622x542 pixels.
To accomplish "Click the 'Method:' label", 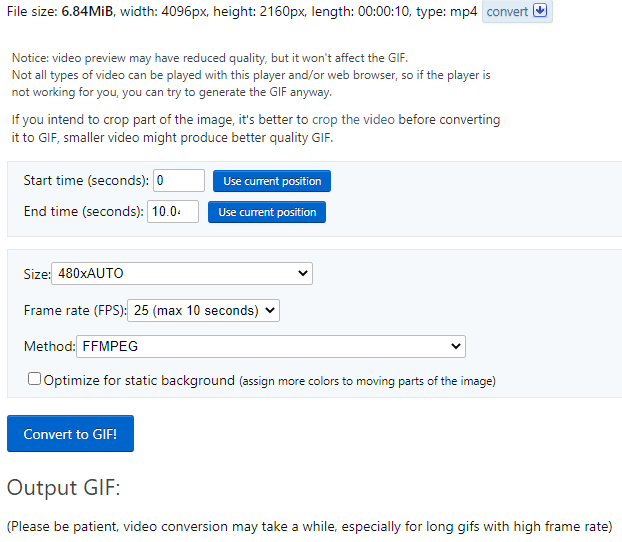I will pyautogui.click(x=50, y=346).
